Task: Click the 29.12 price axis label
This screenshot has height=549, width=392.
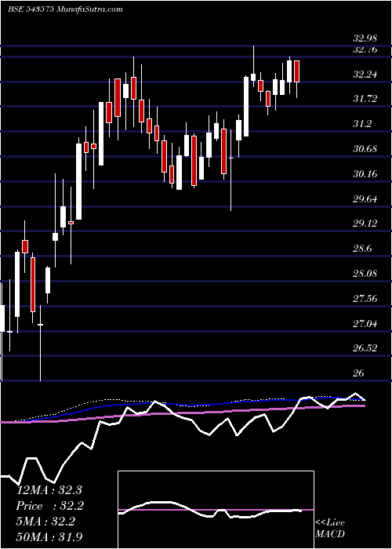Action: [x=365, y=224]
